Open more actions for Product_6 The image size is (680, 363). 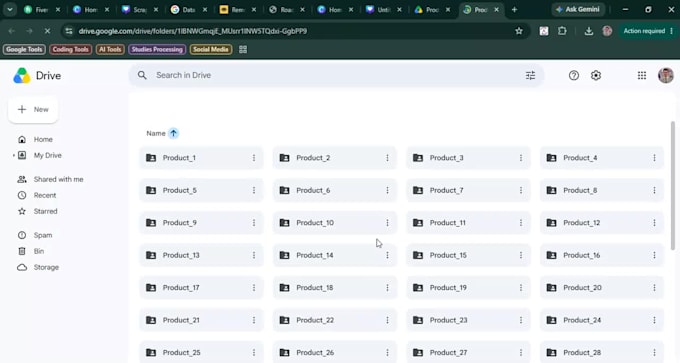point(387,190)
